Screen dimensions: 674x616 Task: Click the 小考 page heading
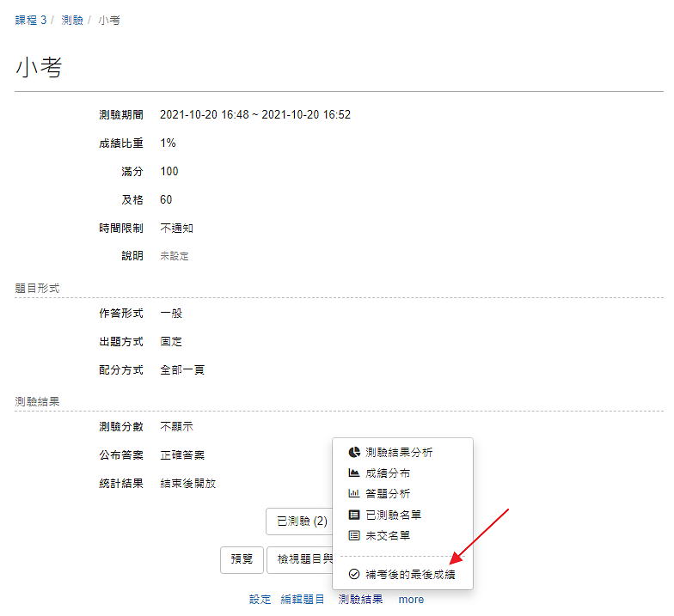39,67
